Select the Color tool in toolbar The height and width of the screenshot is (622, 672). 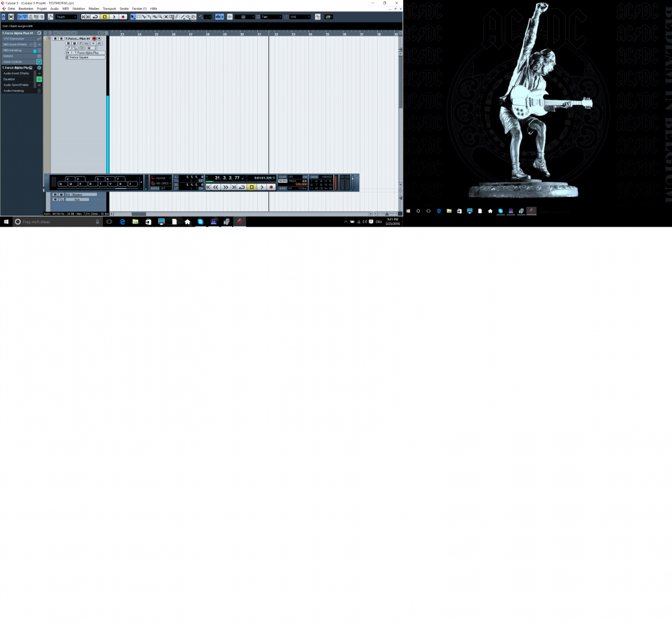[194, 17]
